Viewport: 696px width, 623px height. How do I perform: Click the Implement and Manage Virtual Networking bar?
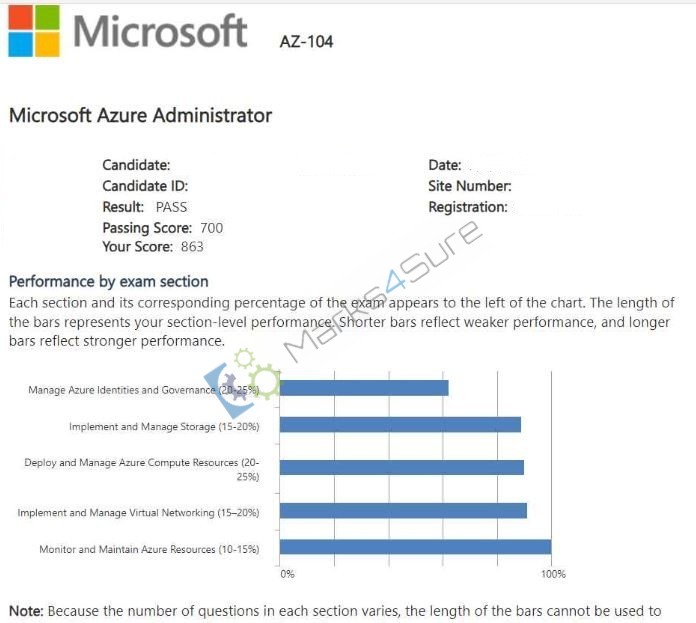pyautogui.click(x=403, y=510)
